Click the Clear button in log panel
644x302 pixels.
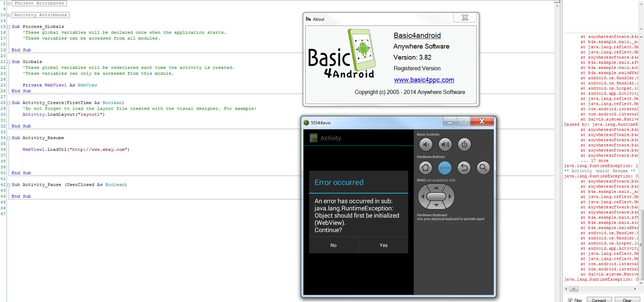pos(627,300)
